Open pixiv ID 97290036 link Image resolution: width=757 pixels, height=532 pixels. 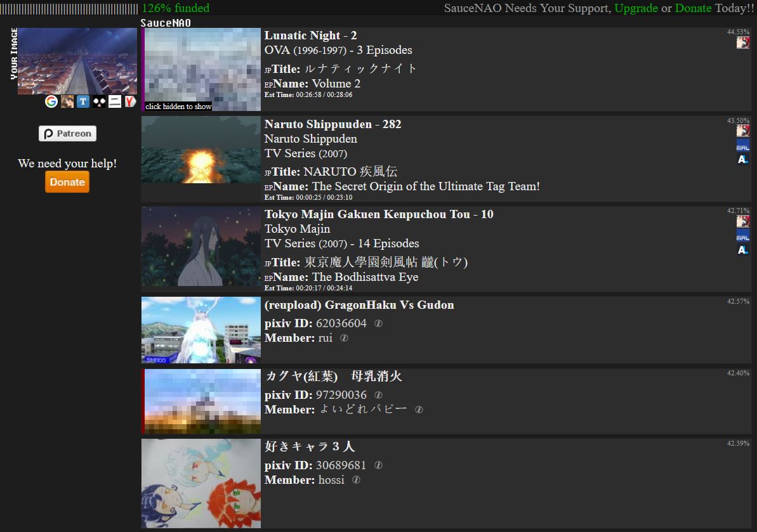[x=341, y=395]
